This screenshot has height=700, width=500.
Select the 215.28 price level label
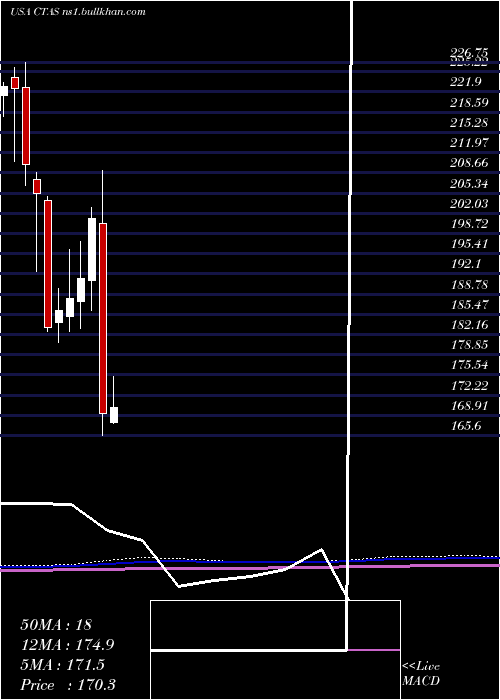(469, 122)
